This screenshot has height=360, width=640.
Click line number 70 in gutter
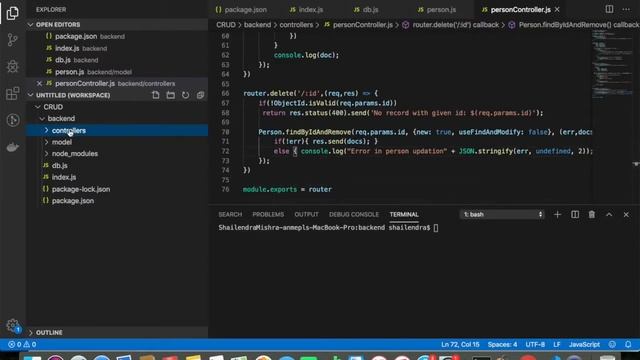click(x=225, y=132)
